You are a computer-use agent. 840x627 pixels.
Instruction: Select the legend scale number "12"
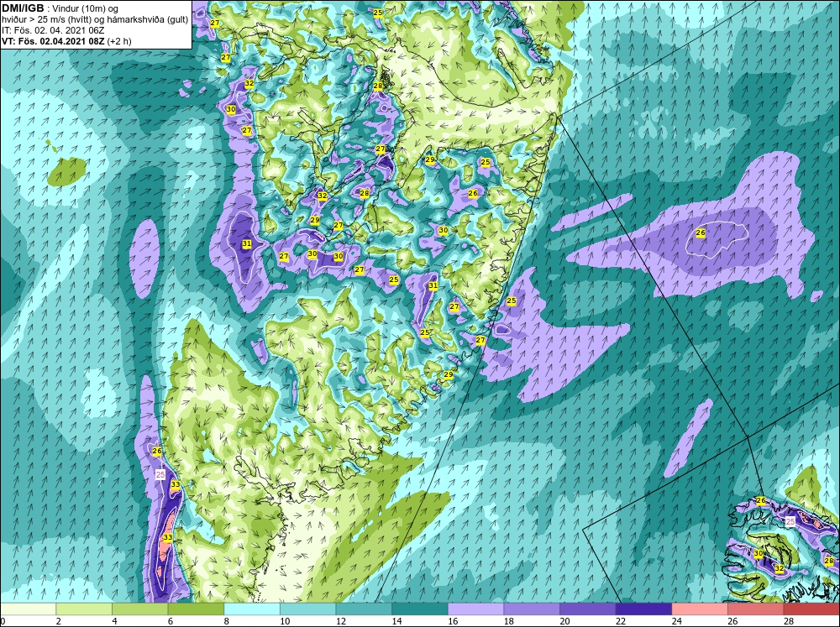click(x=340, y=621)
